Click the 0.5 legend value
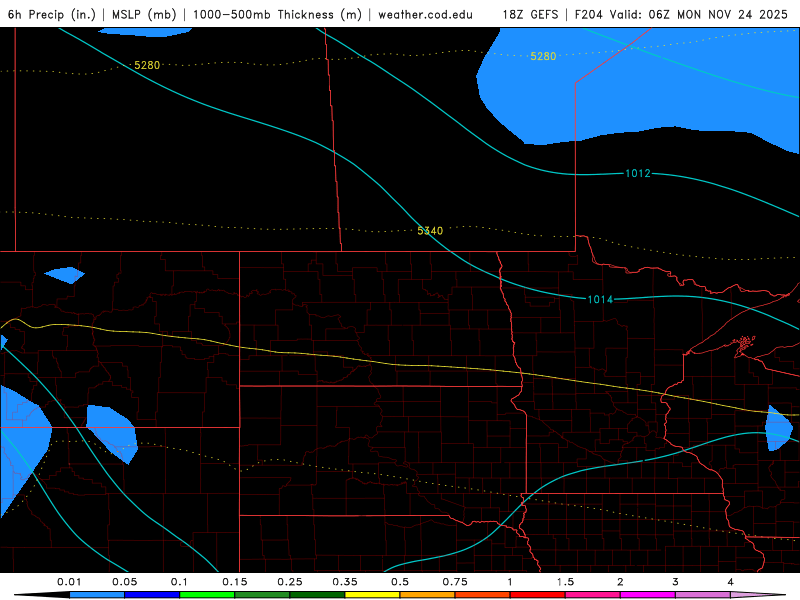Viewport: 800px width, 600px height. [400, 582]
